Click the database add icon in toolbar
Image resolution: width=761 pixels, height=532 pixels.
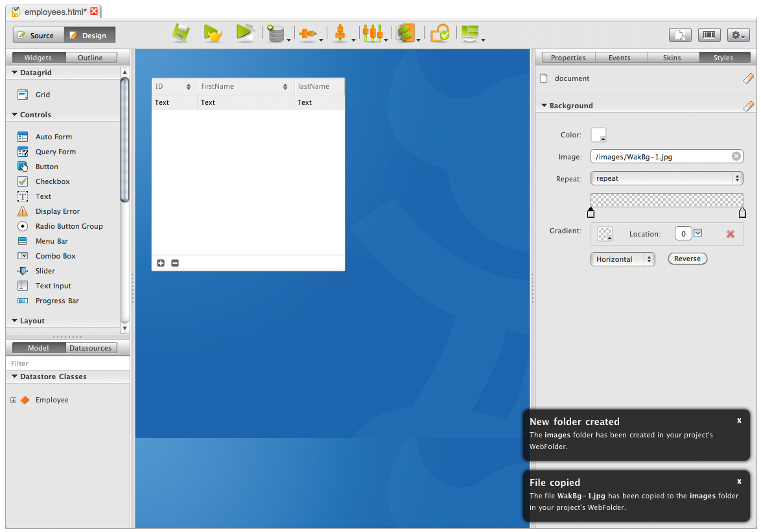276,34
